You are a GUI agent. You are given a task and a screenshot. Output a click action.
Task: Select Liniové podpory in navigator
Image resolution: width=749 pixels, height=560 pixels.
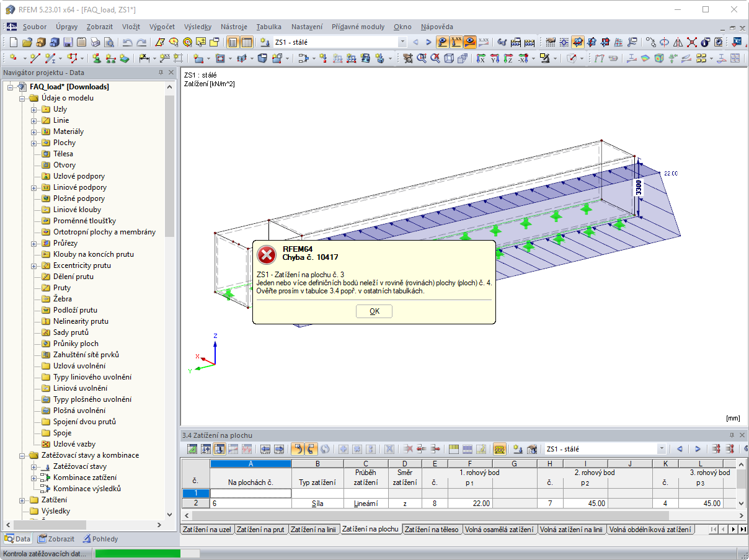click(x=79, y=187)
